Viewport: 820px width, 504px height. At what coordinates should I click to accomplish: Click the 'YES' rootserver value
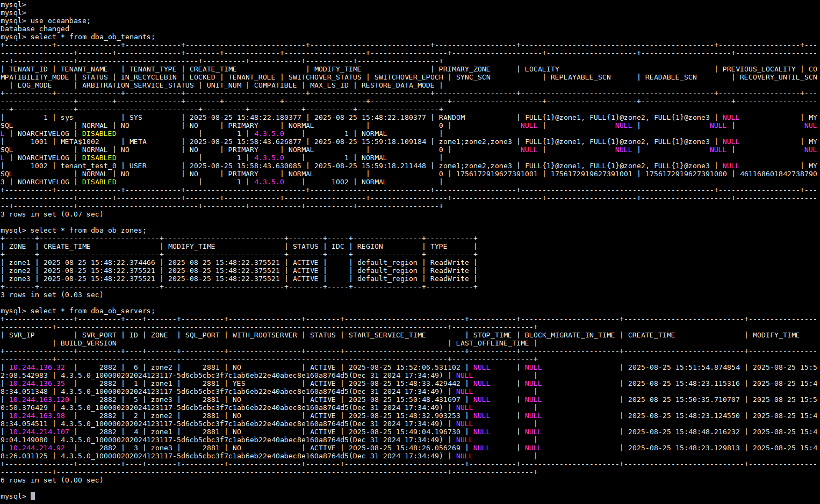(239, 384)
